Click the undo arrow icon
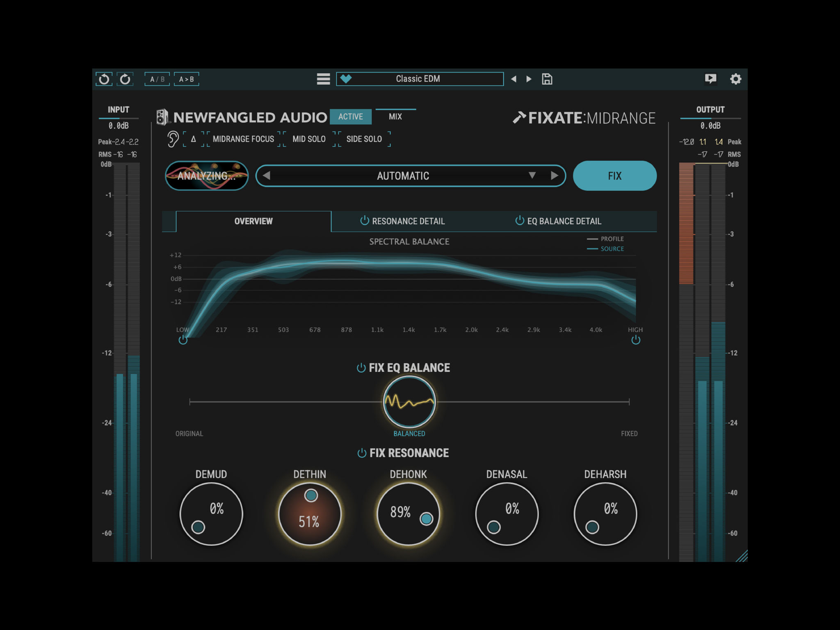 (x=104, y=79)
